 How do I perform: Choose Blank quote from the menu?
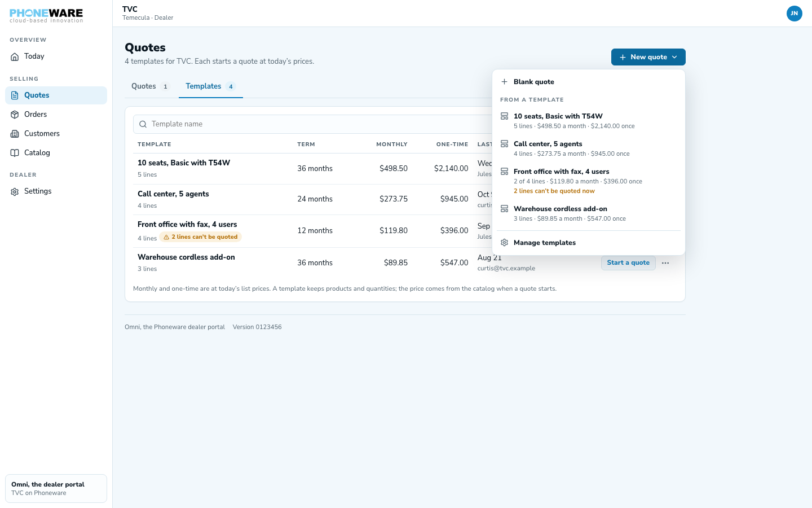[589, 82]
